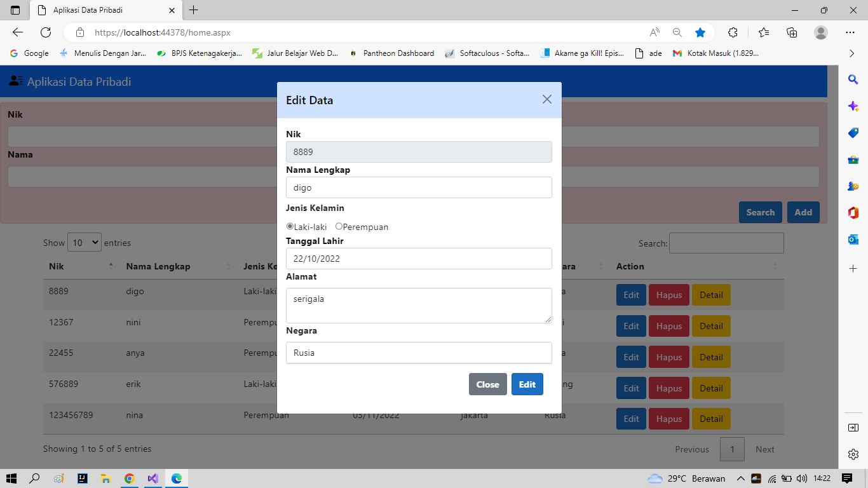Viewport: 868px width, 488px height.
Task: Open the Show entries dropdown
Action: coord(84,242)
